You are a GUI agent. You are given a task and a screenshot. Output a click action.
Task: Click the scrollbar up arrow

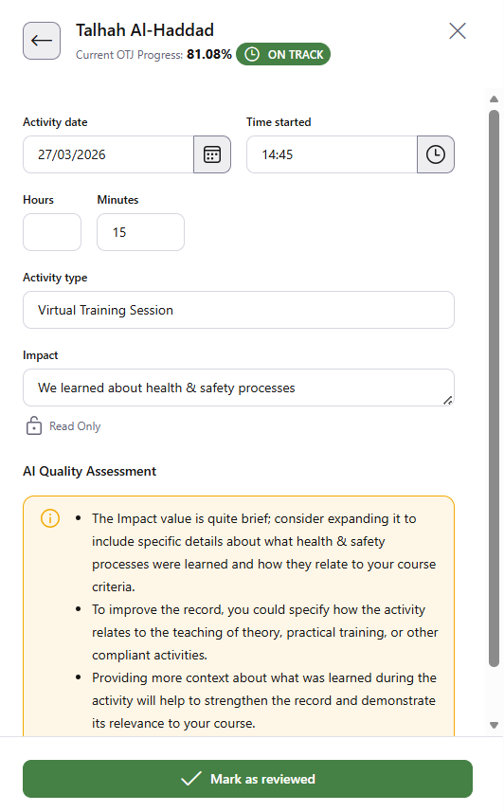pos(495,99)
